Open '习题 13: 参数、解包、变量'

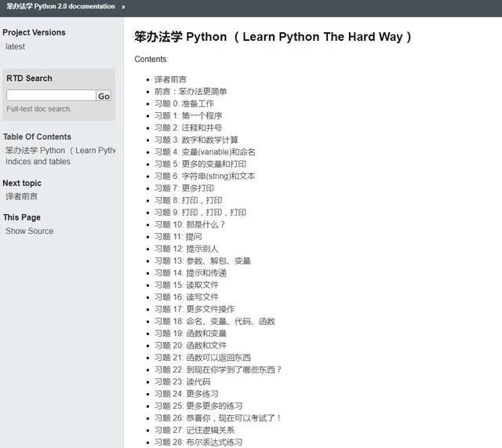point(202,261)
